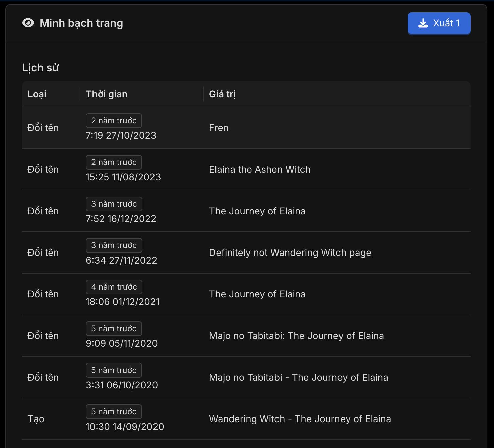The image size is (494, 448).
Task: Click the 2 năm trước badge above 27/10/2023
Action: (114, 121)
